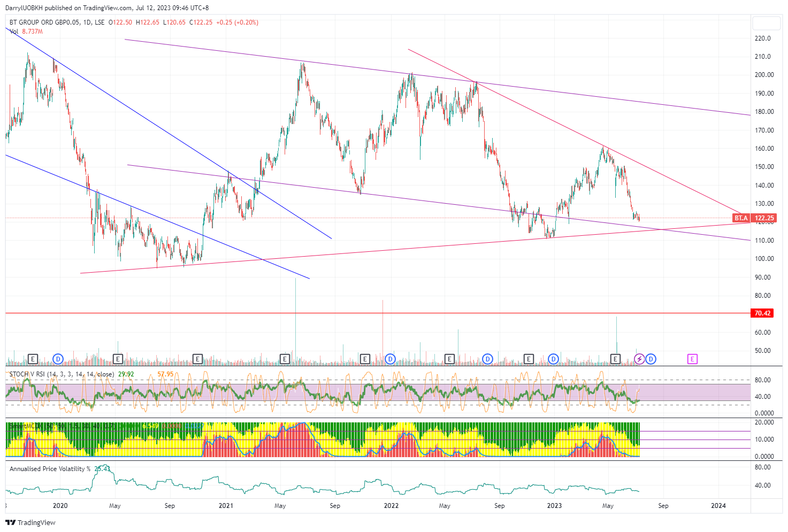Click the 200.00 price axis label
The image size is (788, 532).
(764, 75)
